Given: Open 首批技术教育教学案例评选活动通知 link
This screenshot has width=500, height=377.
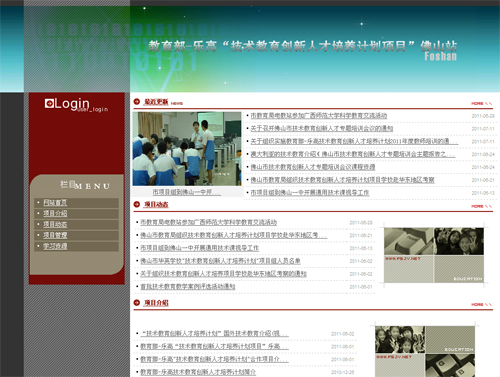Looking at the screenshot, I should pos(188,287).
